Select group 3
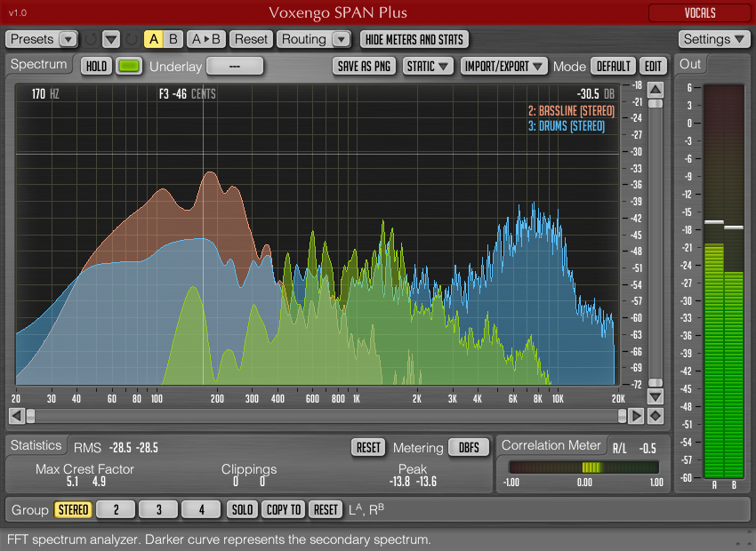Image resolution: width=756 pixels, height=551 pixels. tap(158, 509)
